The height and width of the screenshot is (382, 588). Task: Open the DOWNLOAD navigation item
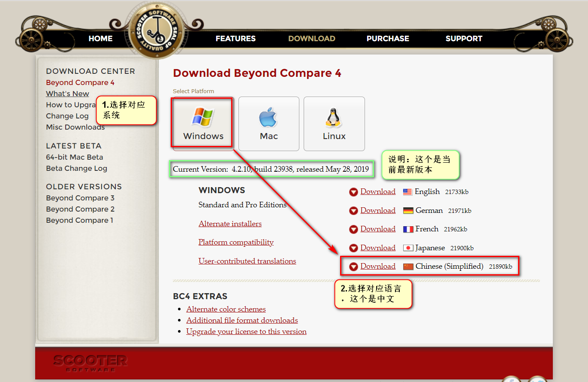pos(312,39)
